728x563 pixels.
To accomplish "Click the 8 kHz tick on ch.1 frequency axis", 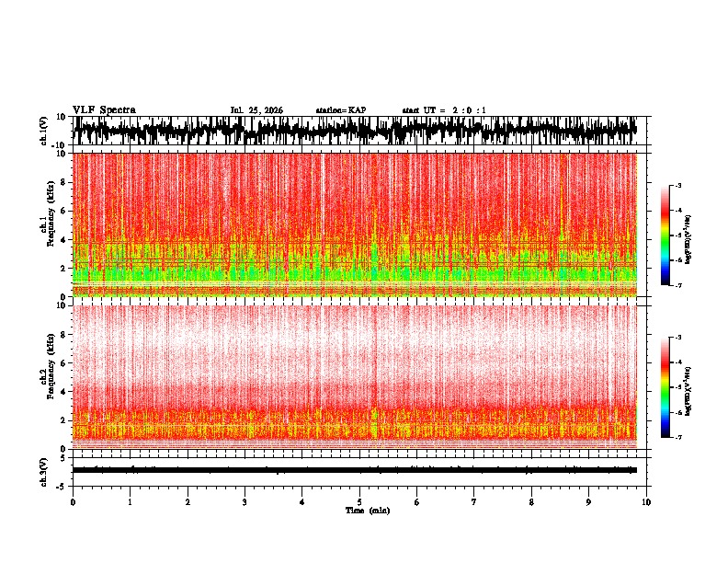I will [63, 182].
